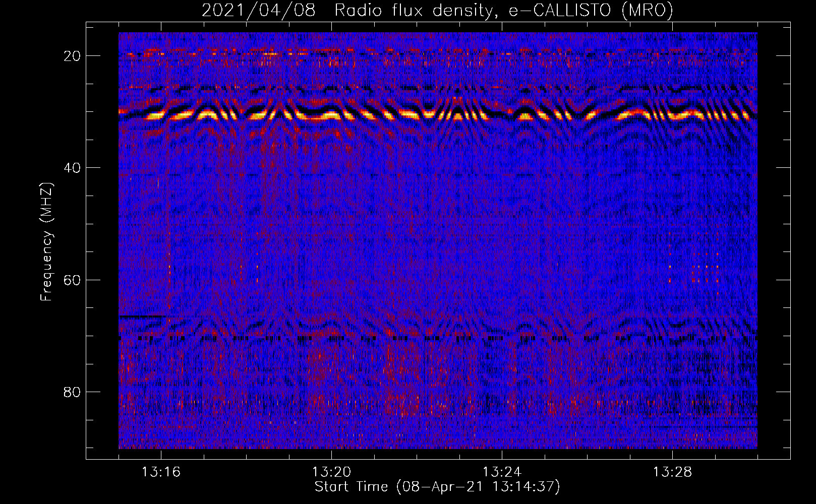816x504 pixels.
Task: Click the "Frequency (MHZ)" axis label
Action: 46,241
